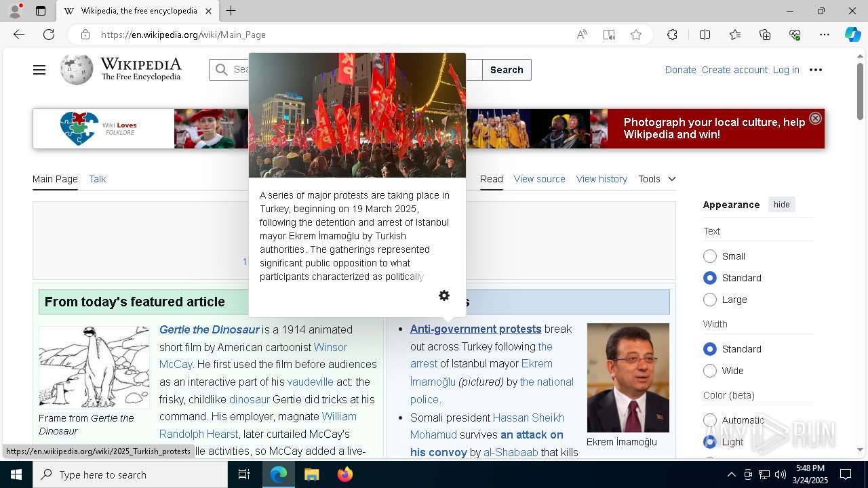Expand the Tools dropdown
Image resolution: width=868 pixels, height=488 pixels.
coord(656,179)
